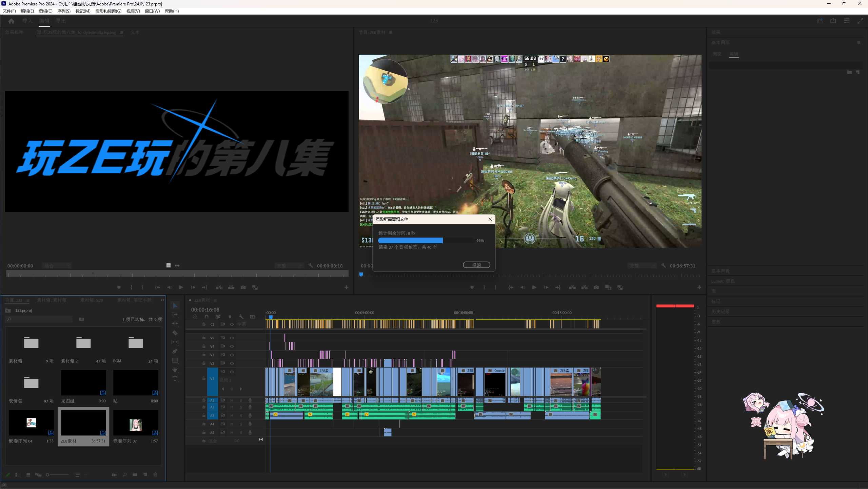Cancel audio rendering with 取消 button
This screenshot has height=489, width=868.
tap(476, 265)
